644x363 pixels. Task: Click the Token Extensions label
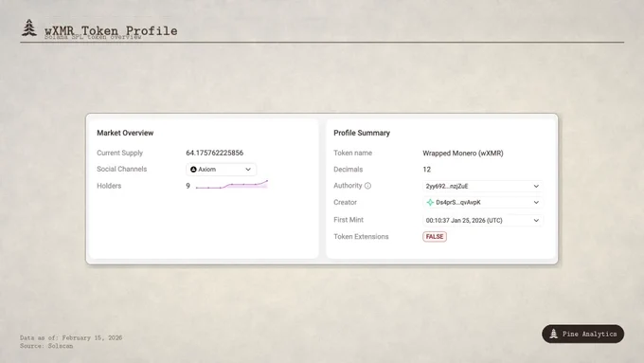coord(361,237)
